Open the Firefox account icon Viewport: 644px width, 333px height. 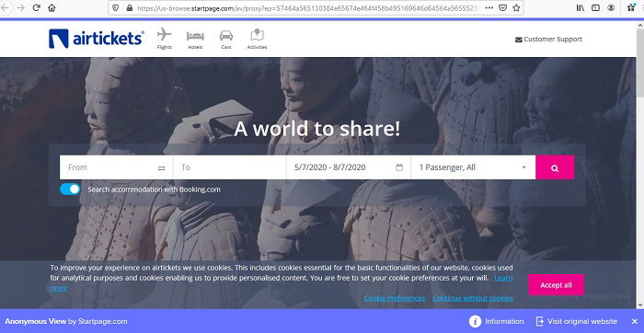pyautogui.click(x=611, y=7)
